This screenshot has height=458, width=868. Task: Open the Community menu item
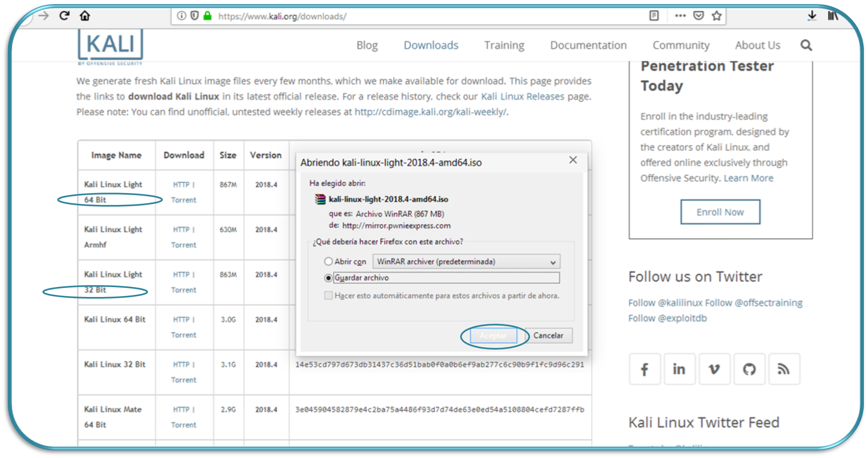pos(681,45)
